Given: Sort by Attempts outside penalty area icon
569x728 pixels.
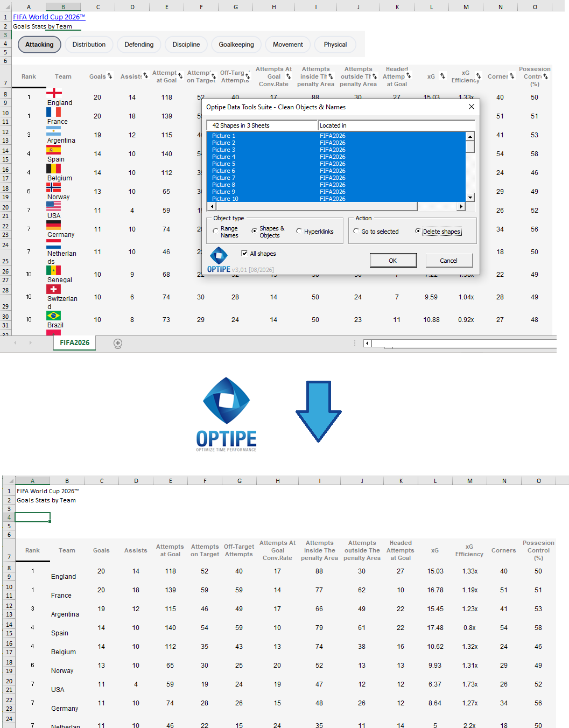Looking at the screenshot, I should point(374,76).
